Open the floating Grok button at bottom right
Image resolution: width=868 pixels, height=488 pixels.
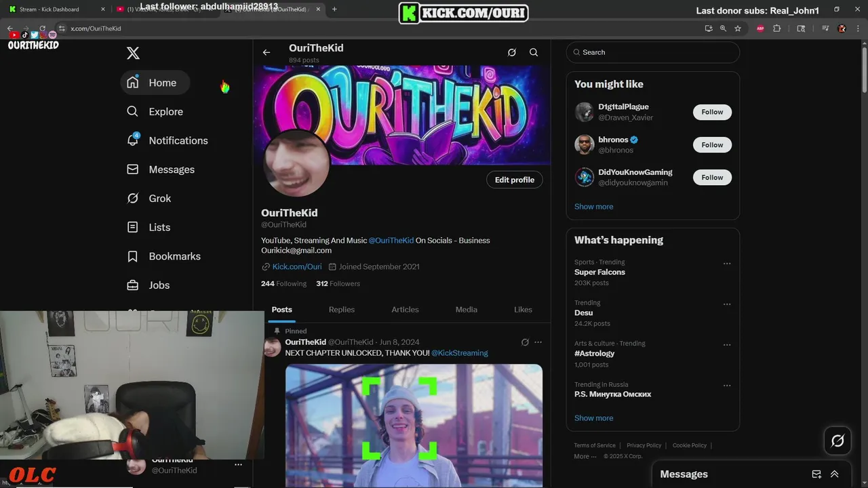[837, 441]
